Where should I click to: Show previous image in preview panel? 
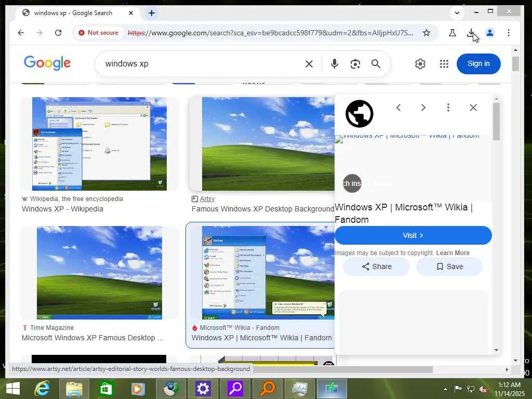(x=398, y=108)
